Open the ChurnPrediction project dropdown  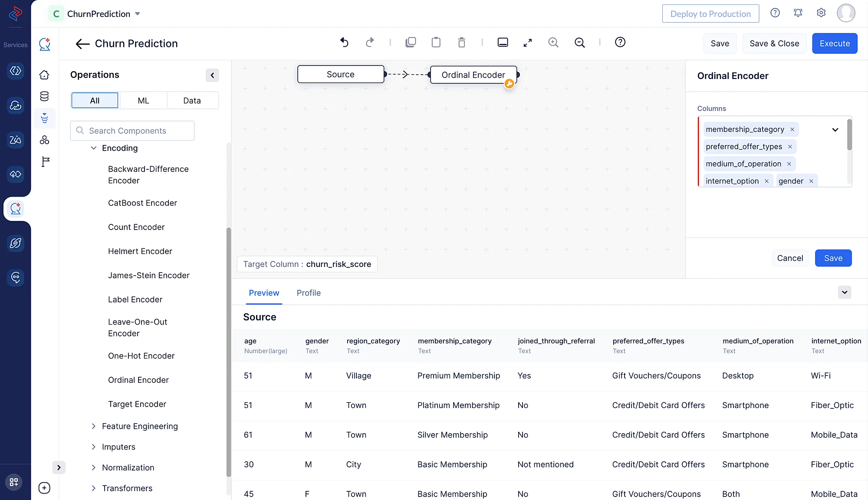pyautogui.click(x=138, y=14)
